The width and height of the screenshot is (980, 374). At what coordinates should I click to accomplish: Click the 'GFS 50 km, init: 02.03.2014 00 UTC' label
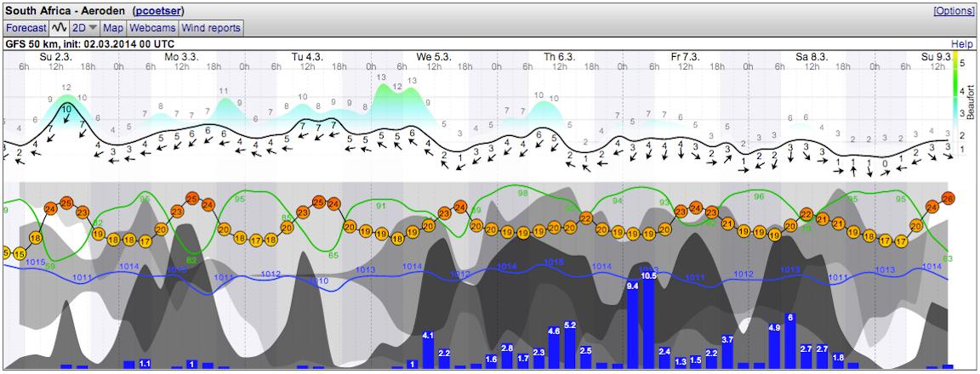coord(90,45)
